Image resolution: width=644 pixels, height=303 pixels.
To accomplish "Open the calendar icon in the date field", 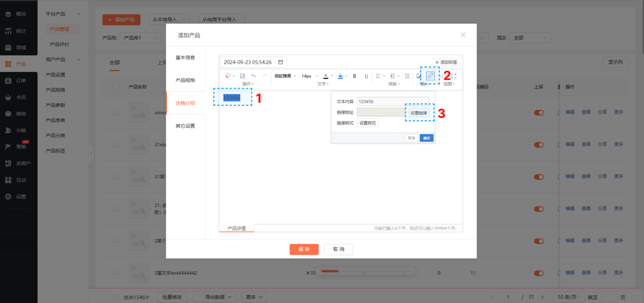I will (x=281, y=62).
